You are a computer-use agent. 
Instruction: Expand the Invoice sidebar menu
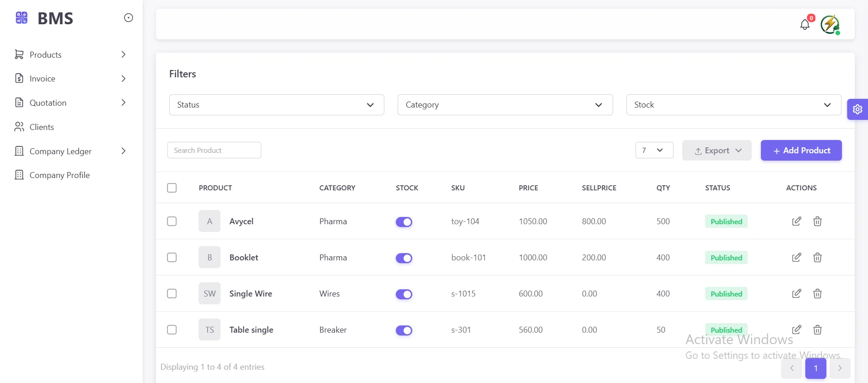click(x=70, y=79)
